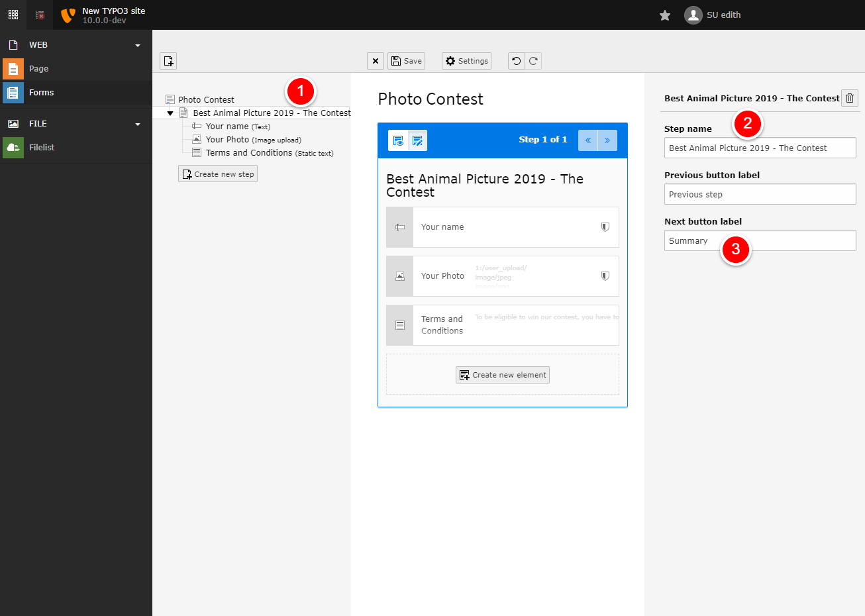The height and width of the screenshot is (616, 865).
Task: Click the shield icon on Your name field
Action: 605,227
